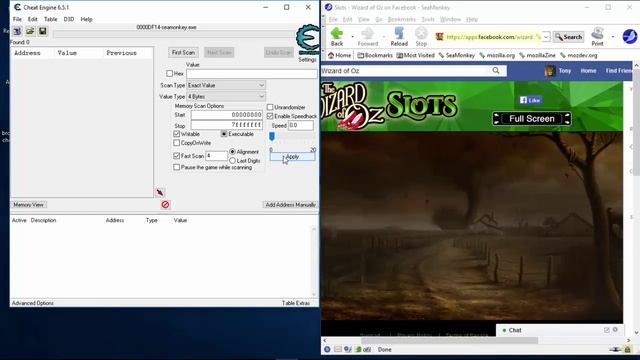Click the Full Screen game button
Image resolution: width=640 pixels, height=360 pixels.
pyautogui.click(x=531, y=119)
